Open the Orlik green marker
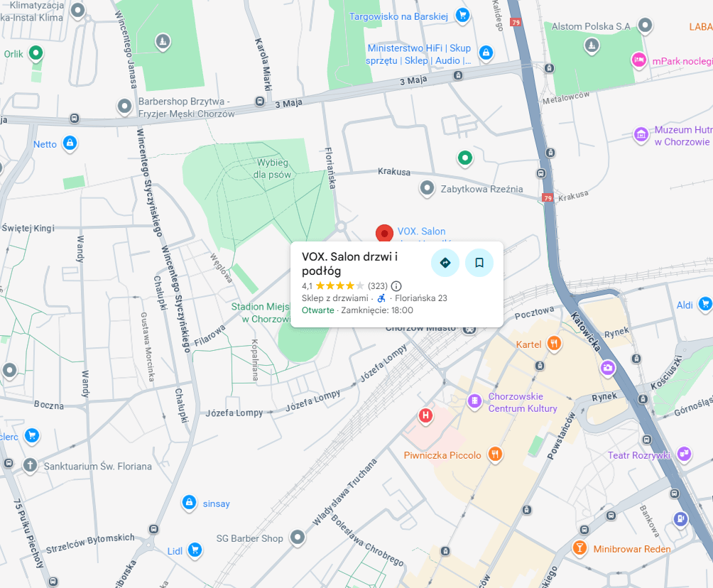Image resolution: width=713 pixels, height=588 pixels. click(x=36, y=54)
